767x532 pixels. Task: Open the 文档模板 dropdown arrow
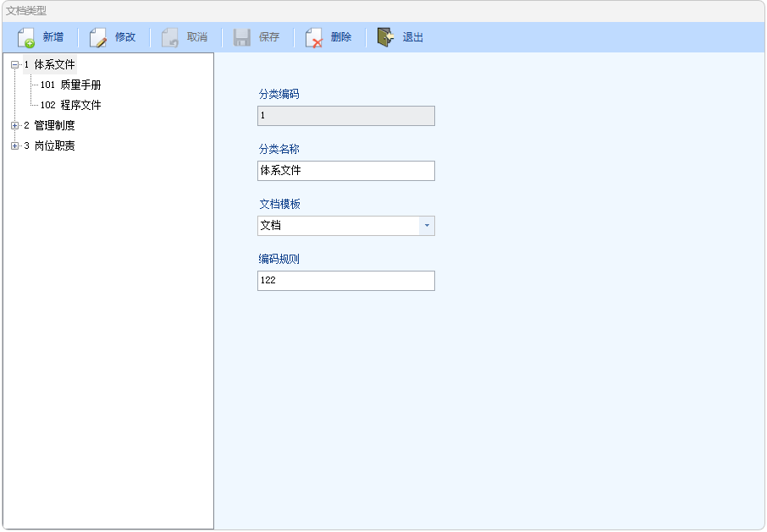tap(427, 226)
